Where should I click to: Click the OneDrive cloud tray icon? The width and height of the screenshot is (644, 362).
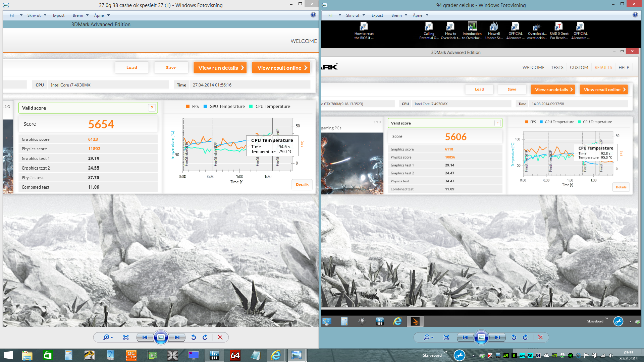pos(546,356)
